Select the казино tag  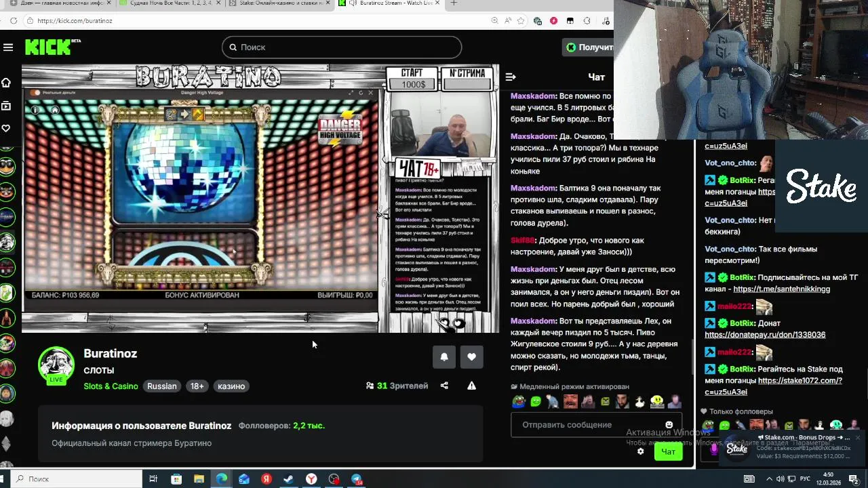[x=231, y=386]
